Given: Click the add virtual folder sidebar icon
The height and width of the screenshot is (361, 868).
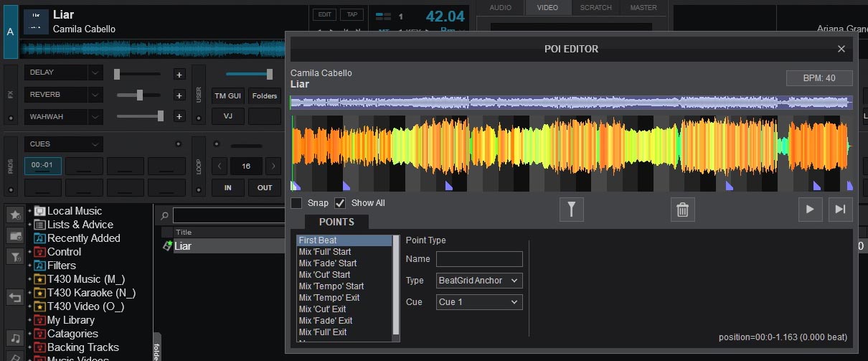Looking at the screenshot, I should pyautogui.click(x=14, y=235).
